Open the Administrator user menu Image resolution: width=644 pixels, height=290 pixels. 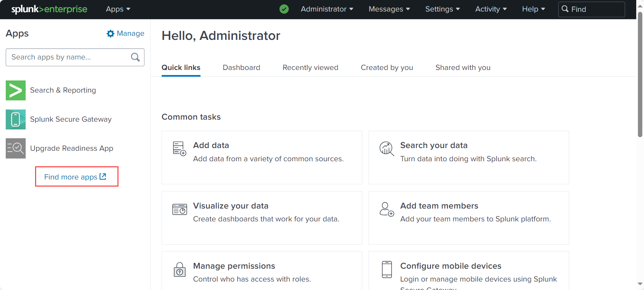pyautogui.click(x=327, y=9)
